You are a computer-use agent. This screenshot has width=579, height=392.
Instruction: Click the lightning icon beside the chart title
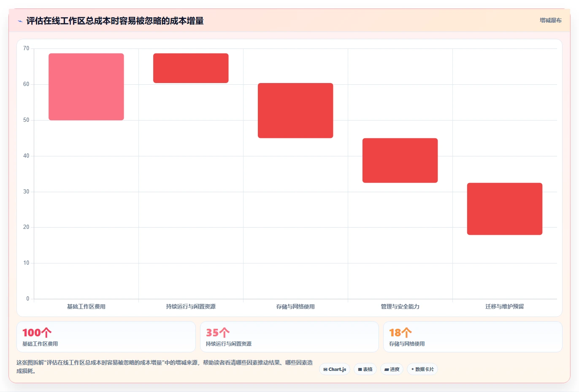coord(20,21)
